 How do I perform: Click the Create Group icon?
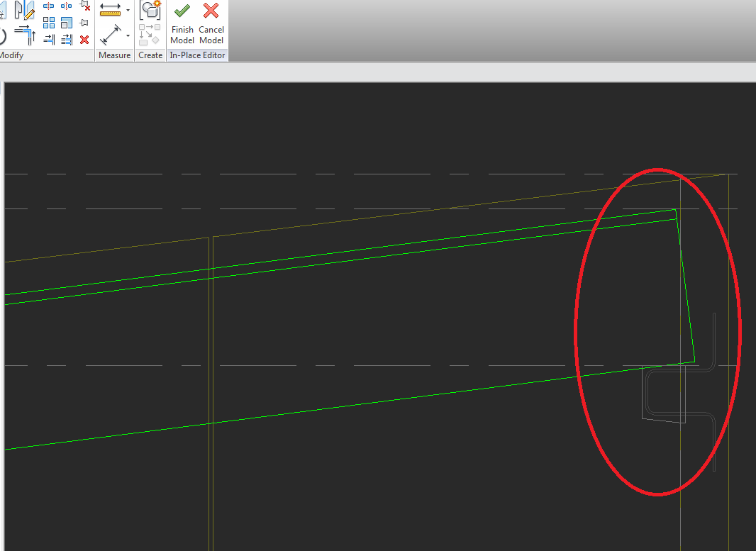(150, 10)
